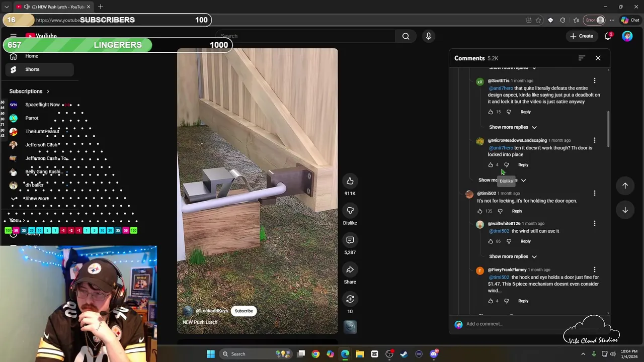
Task: Close the Comments panel
Action: (x=598, y=58)
